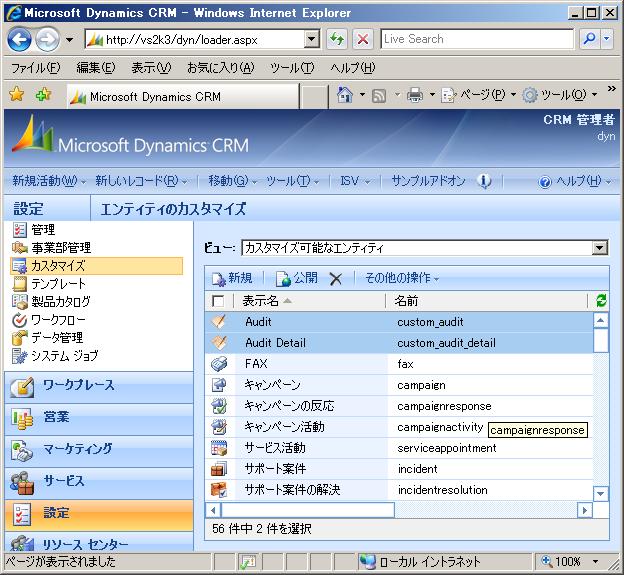Click the サポート案件の解決 entity icon
The width and height of the screenshot is (624, 575).
[219, 490]
